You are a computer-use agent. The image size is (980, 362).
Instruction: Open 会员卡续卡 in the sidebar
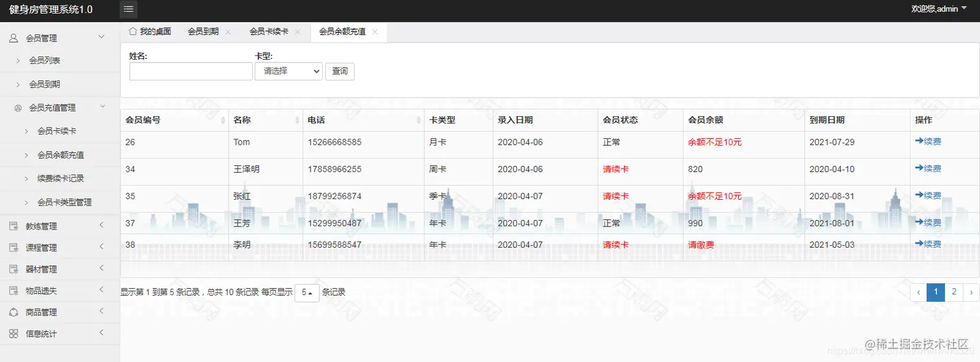(57, 131)
